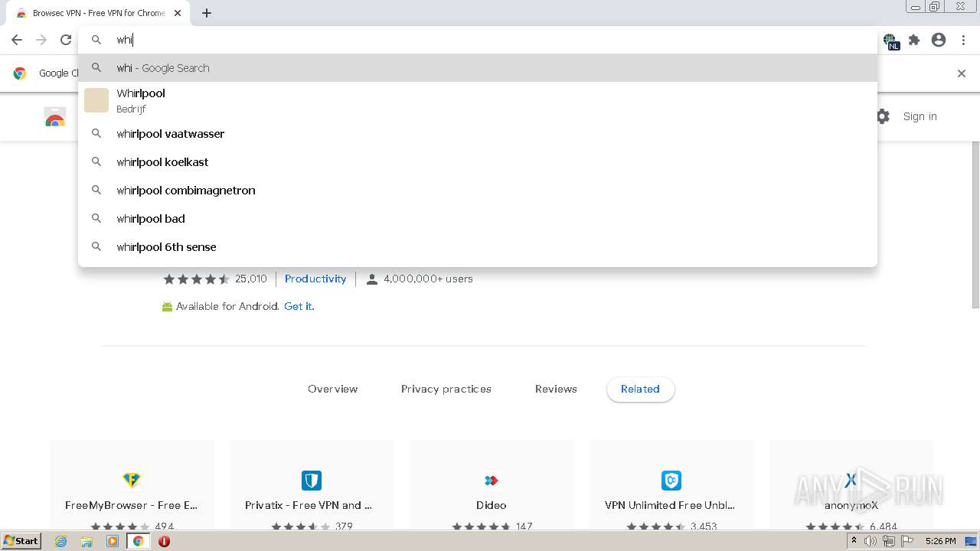Click the Dideo logo icon
Viewport: 980px width, 551px height.
pos(492,480)
